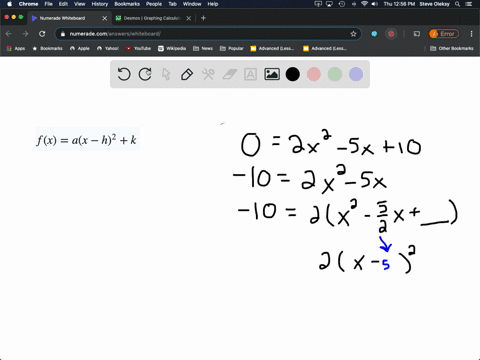Image resolution: width=480 pixels, height=360 pixels.
Task: Click the media control icon in toolbar
Action: click(417, 34)
